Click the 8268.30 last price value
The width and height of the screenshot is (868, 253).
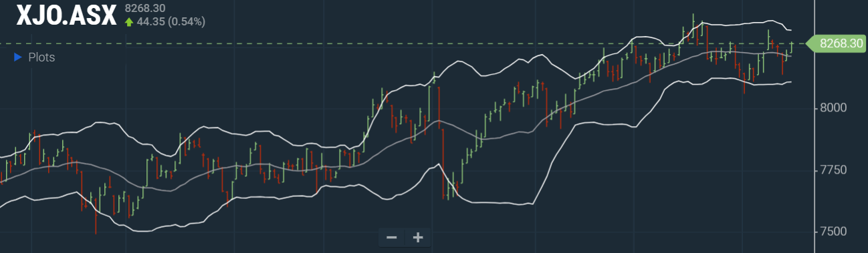click(145, 9)
